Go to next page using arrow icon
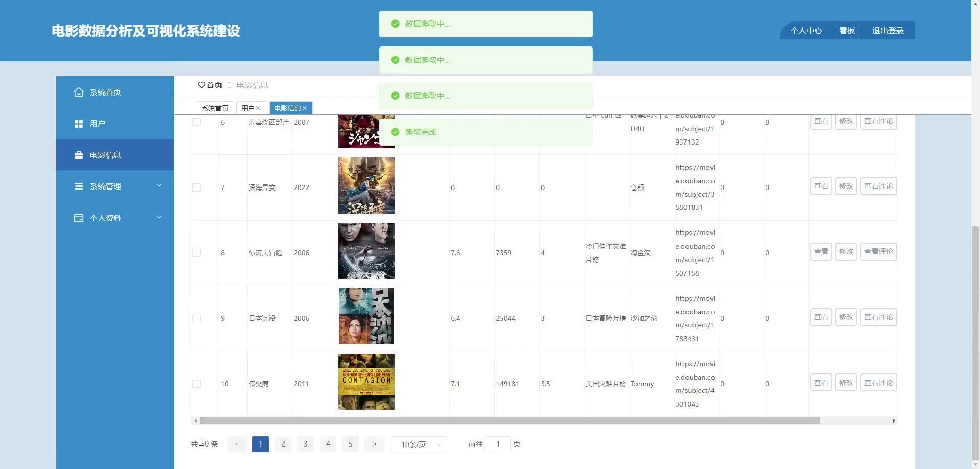The height and width of the screenshot is (469, 980). 374,444
